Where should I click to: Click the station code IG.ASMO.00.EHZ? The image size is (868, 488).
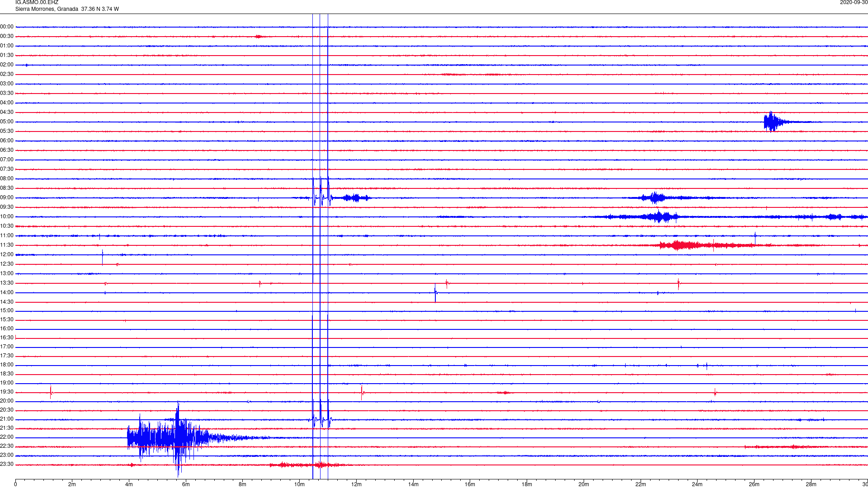(37, 3)
